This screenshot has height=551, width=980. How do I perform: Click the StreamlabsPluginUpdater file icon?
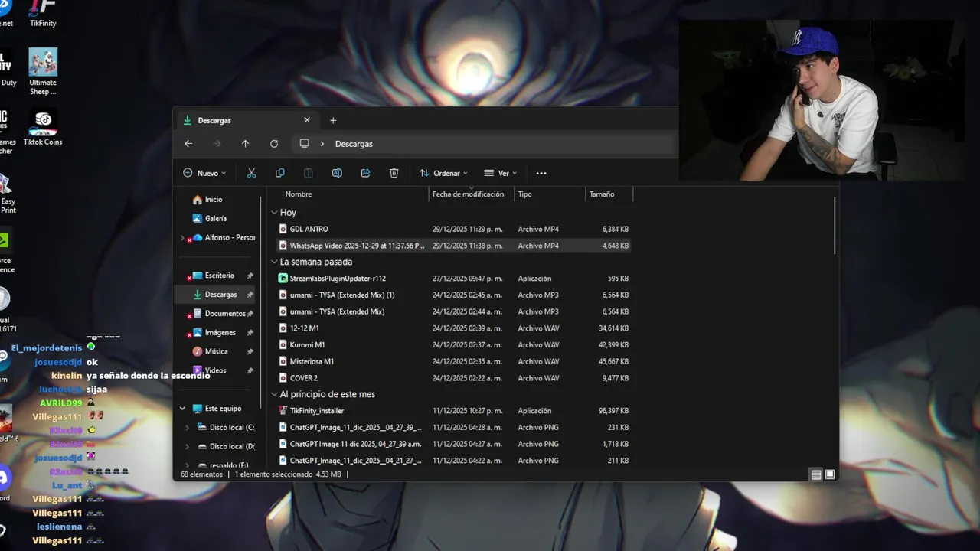coord(283,279)
